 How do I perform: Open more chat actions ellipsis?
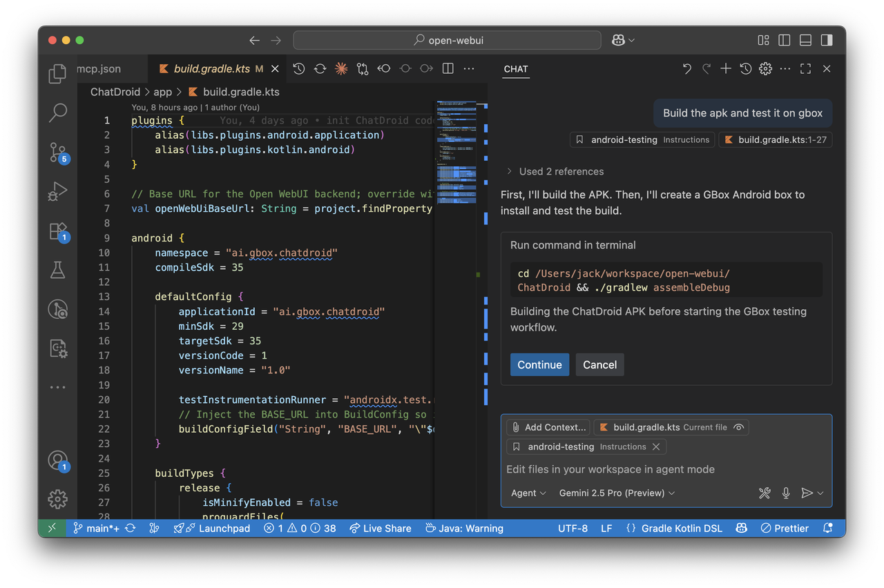pyautogui.click(x=785, y=68)
